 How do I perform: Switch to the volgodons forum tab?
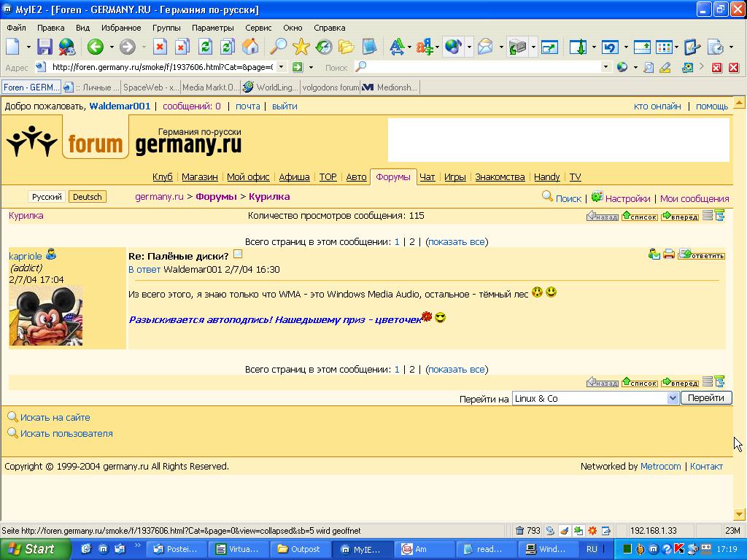pyautogui.click(x=330, y=87)
